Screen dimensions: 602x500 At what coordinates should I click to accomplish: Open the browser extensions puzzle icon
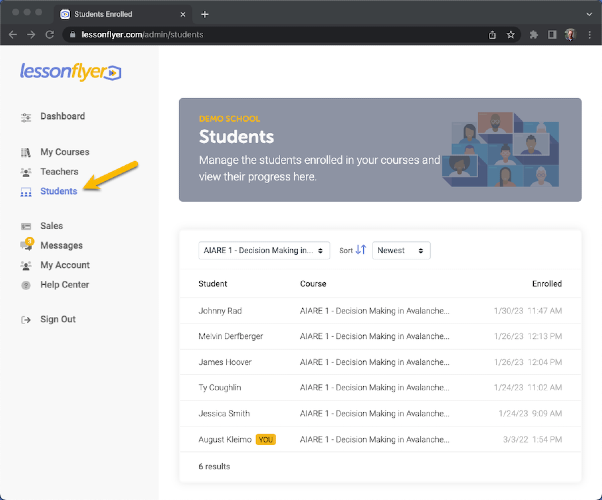point(534,35)
